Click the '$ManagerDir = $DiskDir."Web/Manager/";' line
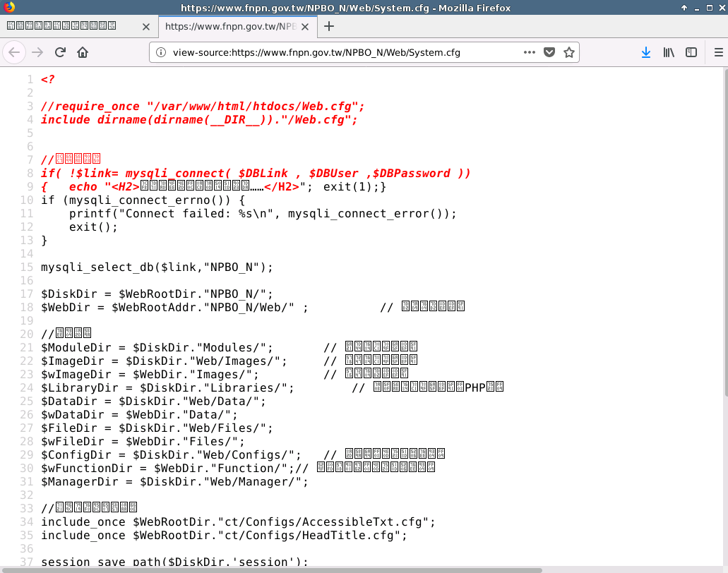 click(x=174, y=483)
